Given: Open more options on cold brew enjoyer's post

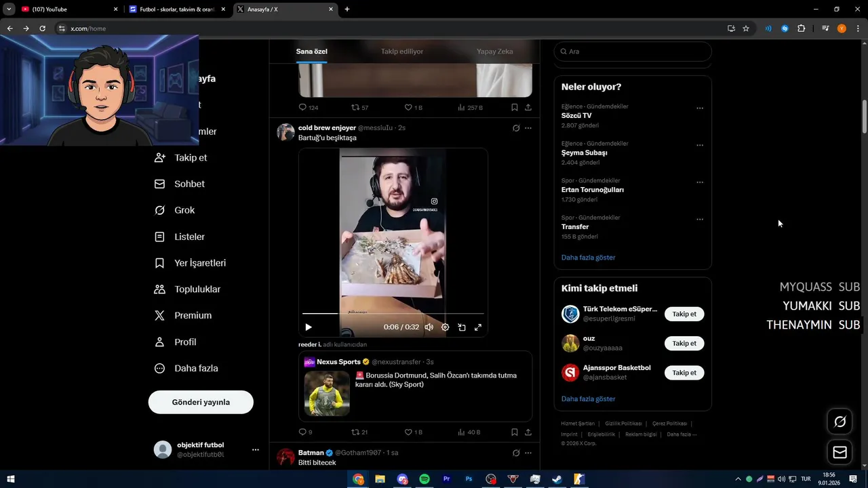Looking at the screenshot, I should pyautogui.click(x=528, y=128).
